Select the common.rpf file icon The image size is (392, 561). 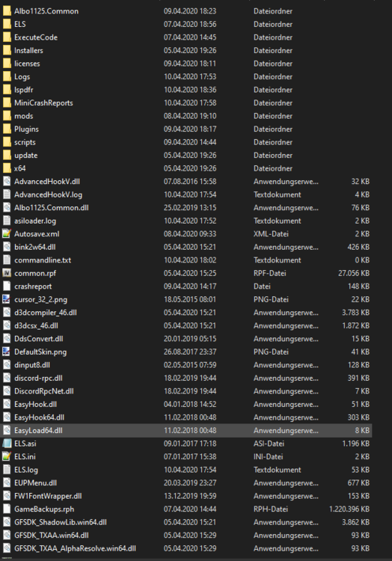(7, 273)
